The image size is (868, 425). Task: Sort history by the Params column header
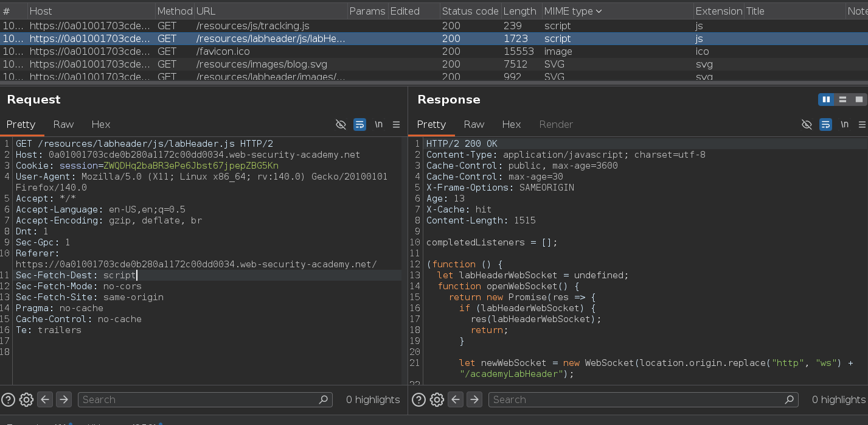(367, 11)
